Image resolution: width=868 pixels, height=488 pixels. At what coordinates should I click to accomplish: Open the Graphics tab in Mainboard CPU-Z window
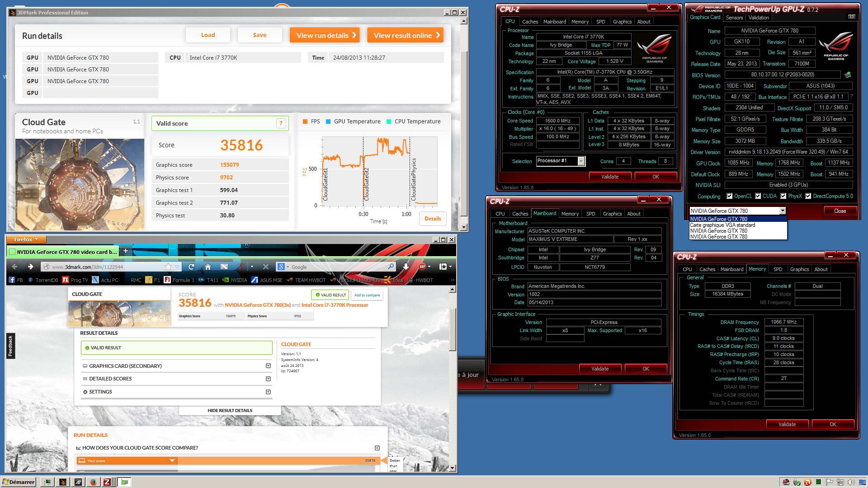(612, 214)
